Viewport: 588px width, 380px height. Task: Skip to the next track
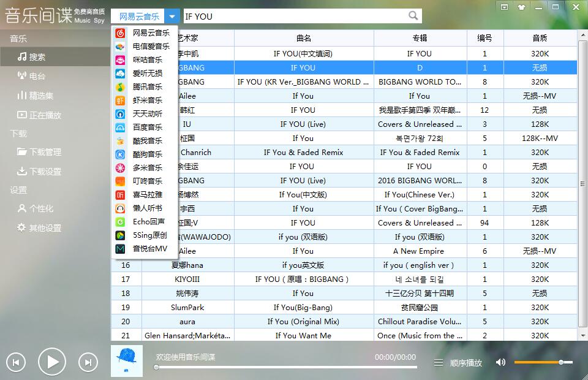pos(88,362)
